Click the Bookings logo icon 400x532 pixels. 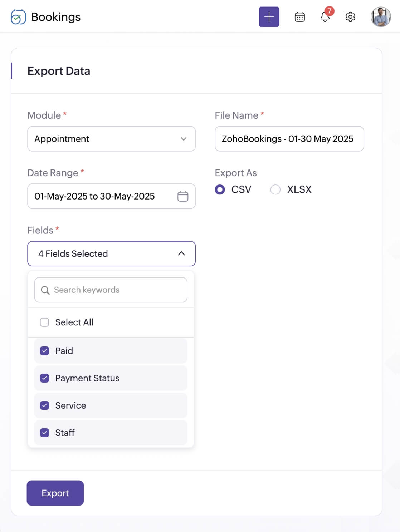click(18, 17)
